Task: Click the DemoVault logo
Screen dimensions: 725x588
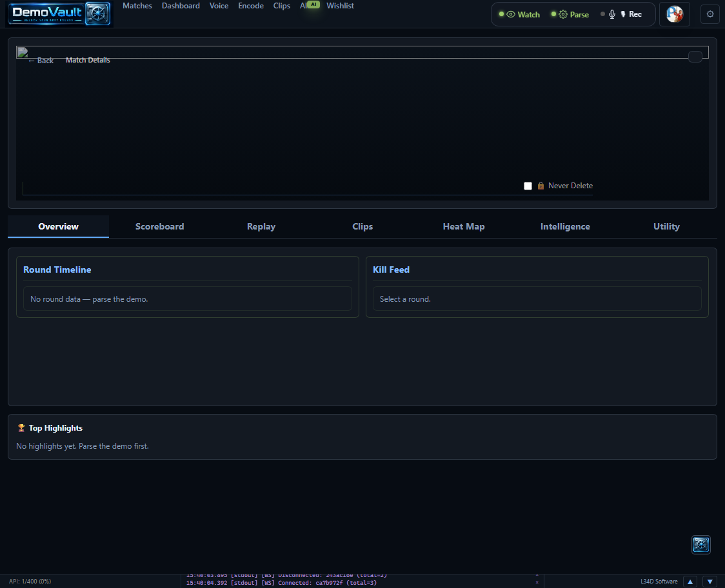Action: click(x=59, y=14)
